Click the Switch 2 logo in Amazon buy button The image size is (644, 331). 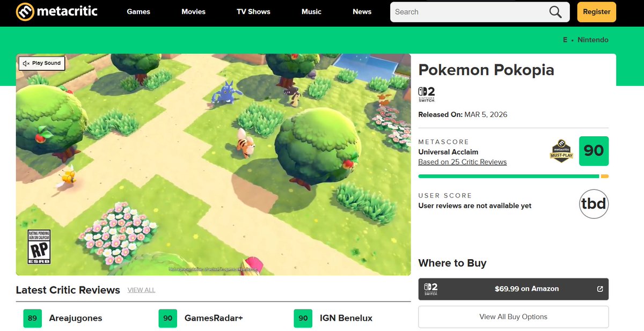(x=430, y=289)
